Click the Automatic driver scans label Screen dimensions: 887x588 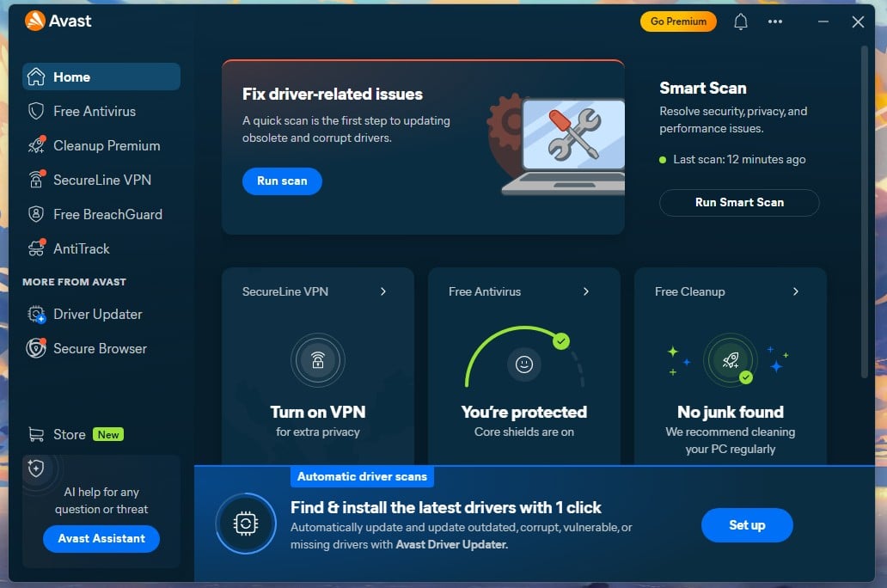362,476
